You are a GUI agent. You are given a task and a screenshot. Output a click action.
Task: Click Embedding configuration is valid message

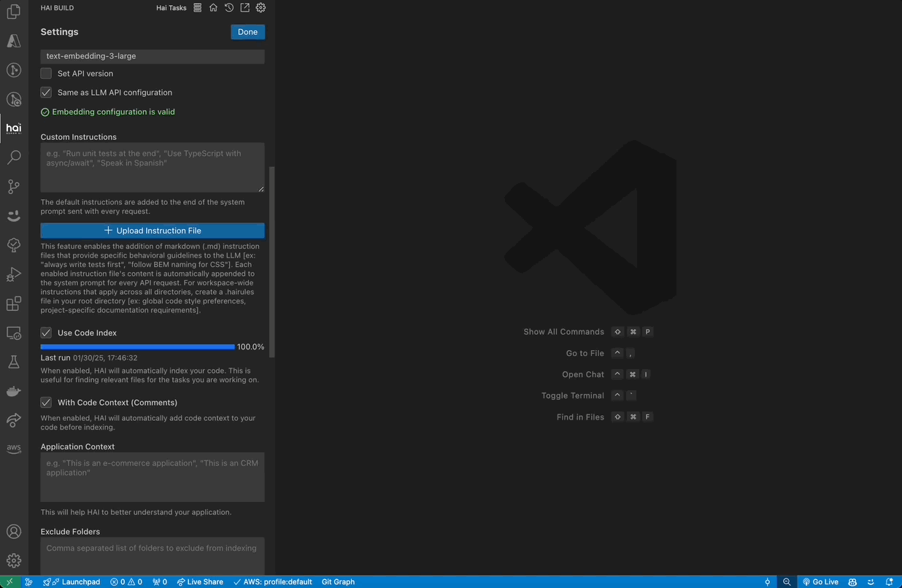[108, 112]
